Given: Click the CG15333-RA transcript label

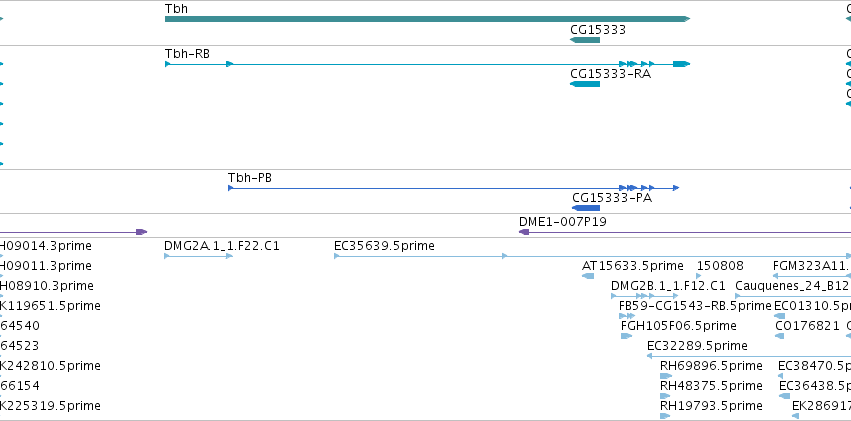Looking at the screenshot, I should point(610,74).
